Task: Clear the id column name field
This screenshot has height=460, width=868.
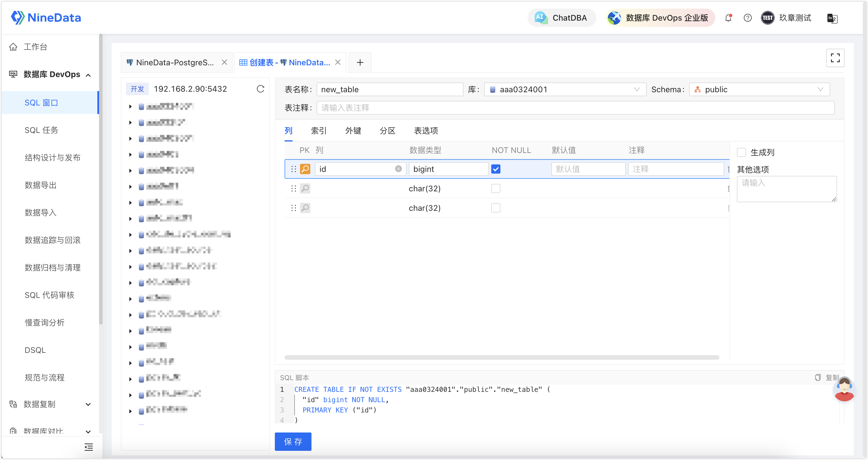Action: click(398, 169)
